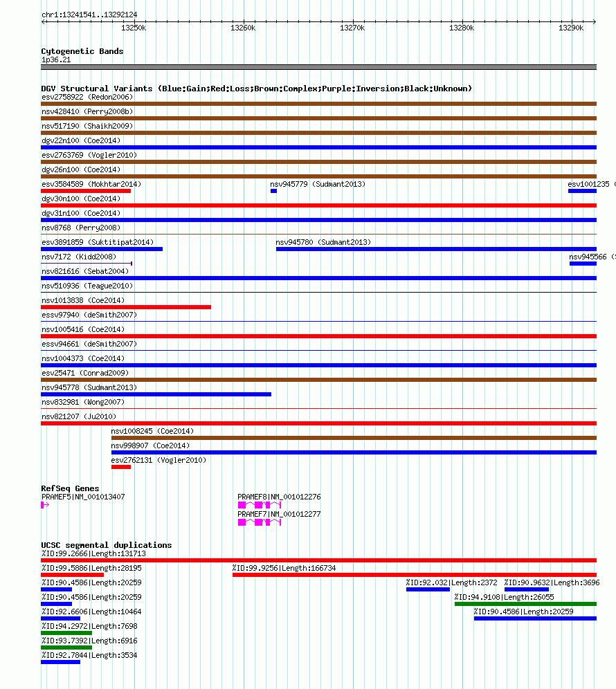This screenshot has height=689, width=616.
Task: Select the nsv428410 (Perry2008b) variant label
Action: pyautogui.click(x=87, y=111)
